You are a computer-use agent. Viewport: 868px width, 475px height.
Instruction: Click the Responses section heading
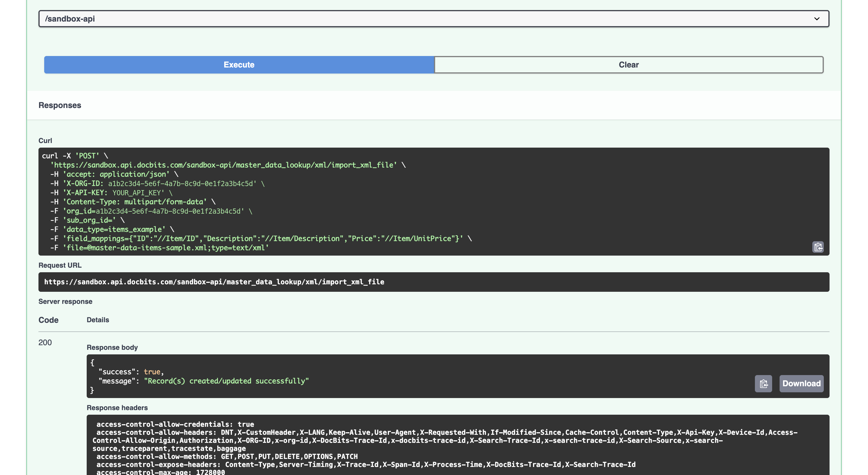tap(60, 105)
